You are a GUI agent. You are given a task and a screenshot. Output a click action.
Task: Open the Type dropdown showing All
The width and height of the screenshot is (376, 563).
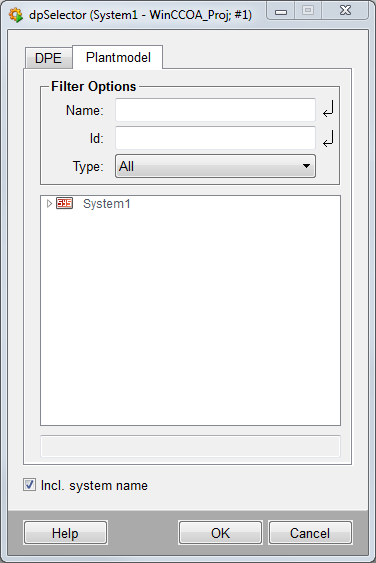click(x=215, y=166)
